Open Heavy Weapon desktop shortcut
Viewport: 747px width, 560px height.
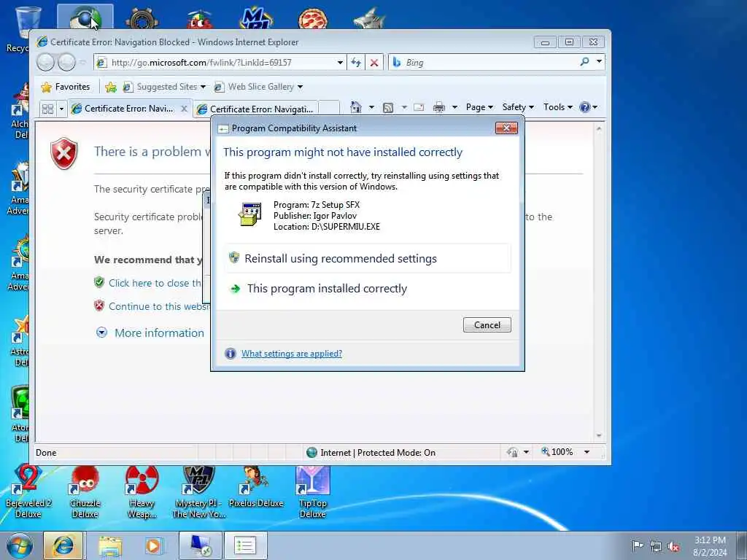142,492
